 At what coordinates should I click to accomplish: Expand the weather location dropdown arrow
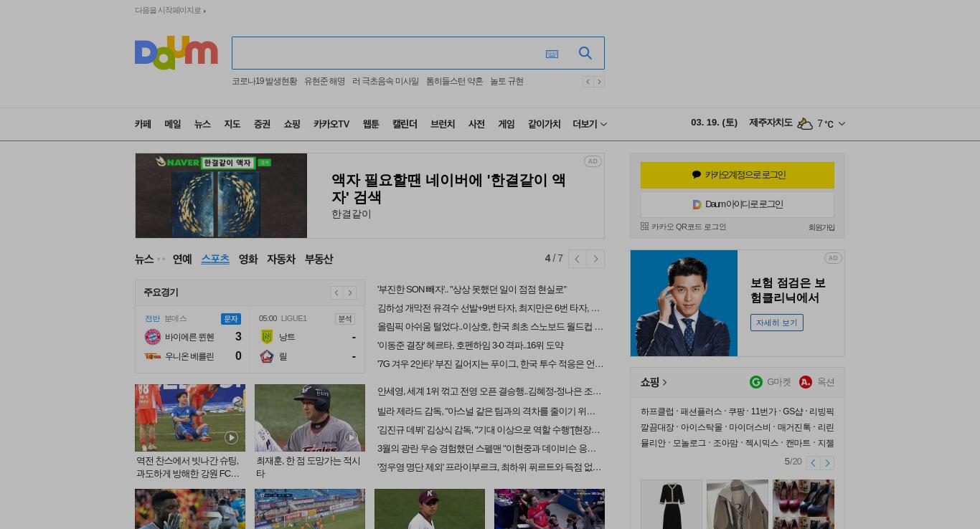click(842, 124)
